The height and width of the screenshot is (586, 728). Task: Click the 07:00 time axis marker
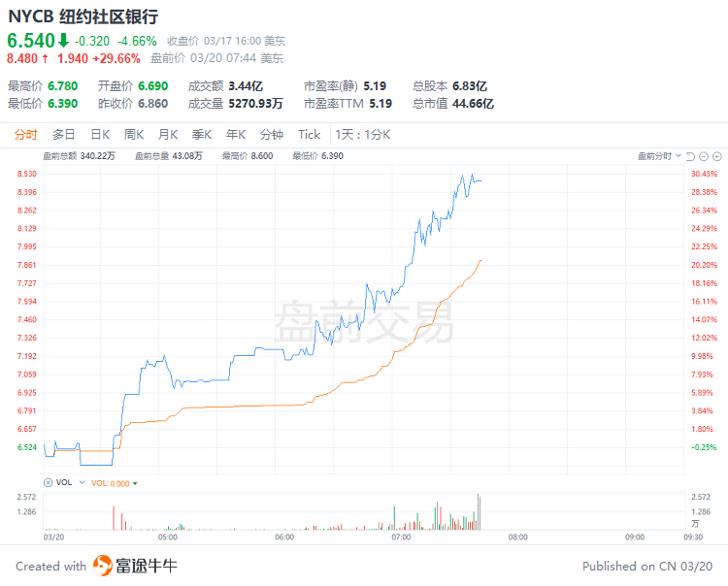point(401,537)
